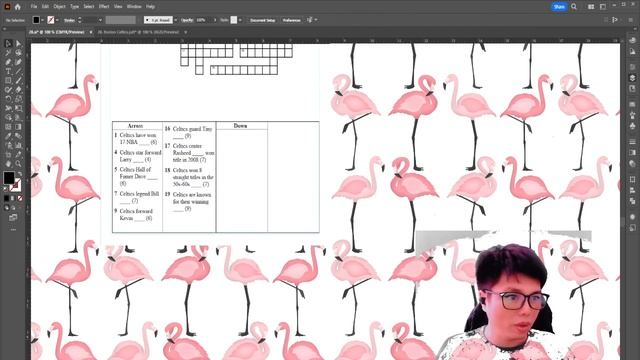The image size is (640, 360).
Task: Click the Document Setup button
Action: tap(262, 20)
